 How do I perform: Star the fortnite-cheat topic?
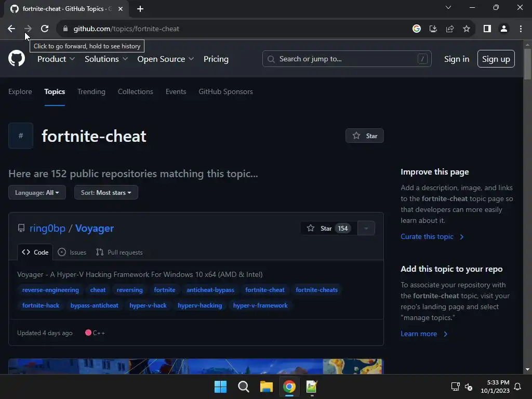tap(365, 136)
